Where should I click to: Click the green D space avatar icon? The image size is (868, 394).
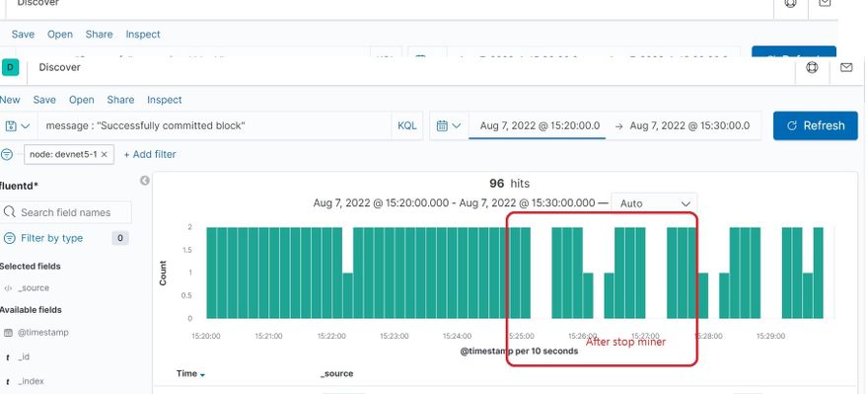pyautogui.click(x=11, y=67)
